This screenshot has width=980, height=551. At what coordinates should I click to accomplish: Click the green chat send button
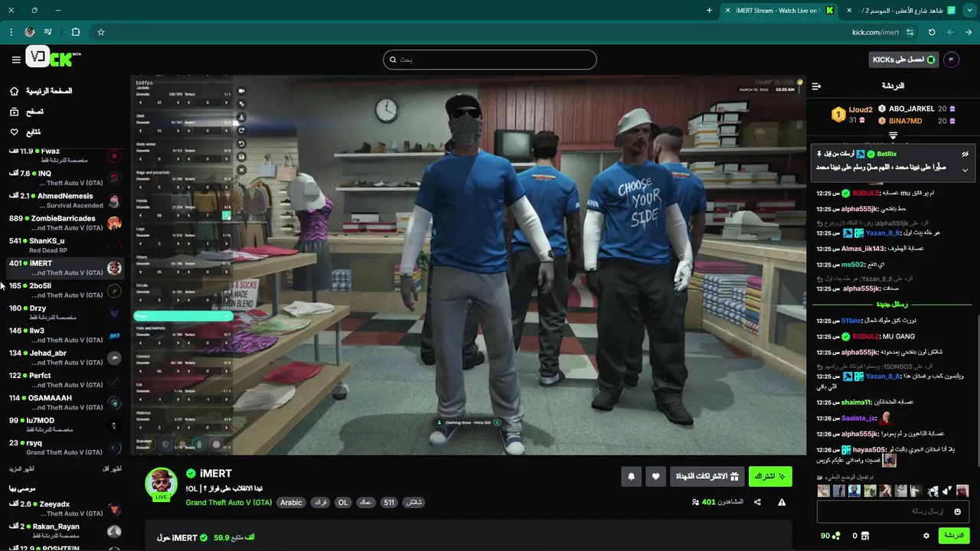tap(954, 536)
